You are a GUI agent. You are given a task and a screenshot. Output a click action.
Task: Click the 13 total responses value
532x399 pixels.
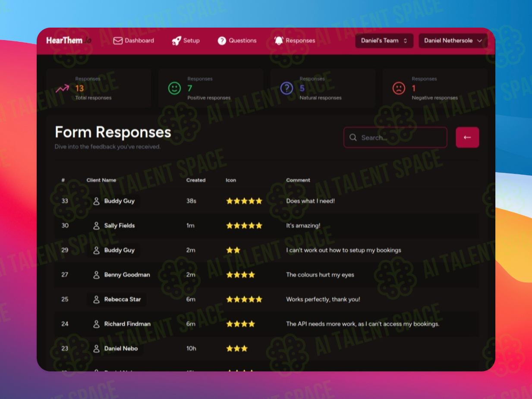pos(79,88)
